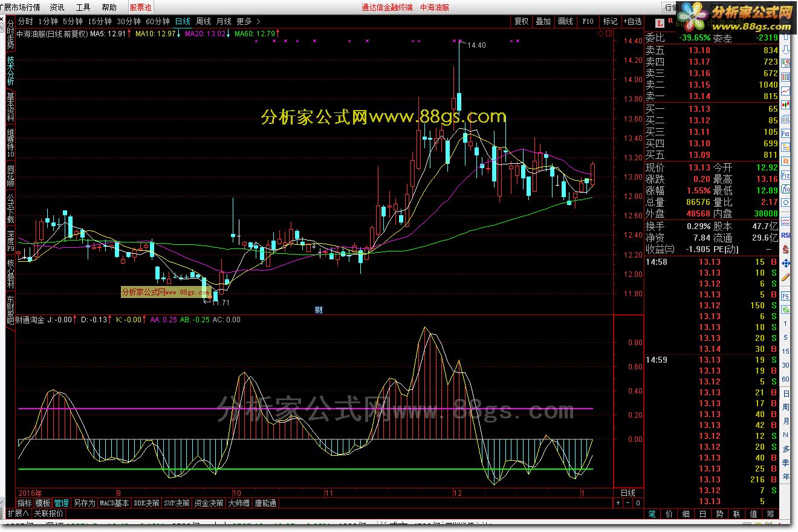Open the 关联报价 tab
Image resolution: width=798 pixels, height=532 pixels.
pos(48,513)
